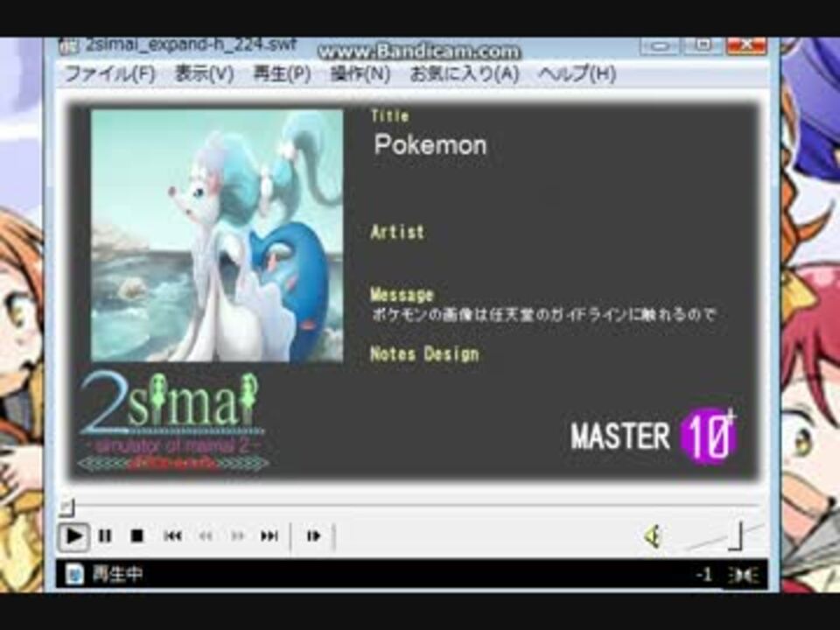Viewport: 840px width, 630px height.
Task: Open the 表示(V) menu
Action: pos(205,73)
